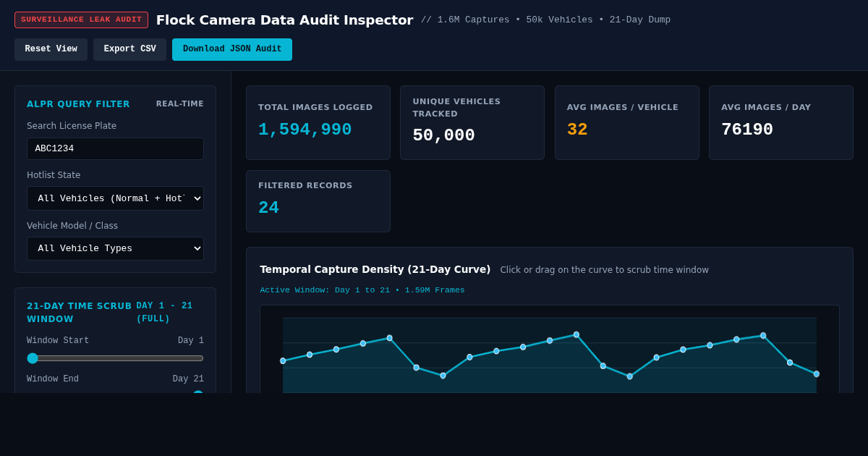Open the Hotlist State dropdown
868x456 pixels.
tap(115, 198)
